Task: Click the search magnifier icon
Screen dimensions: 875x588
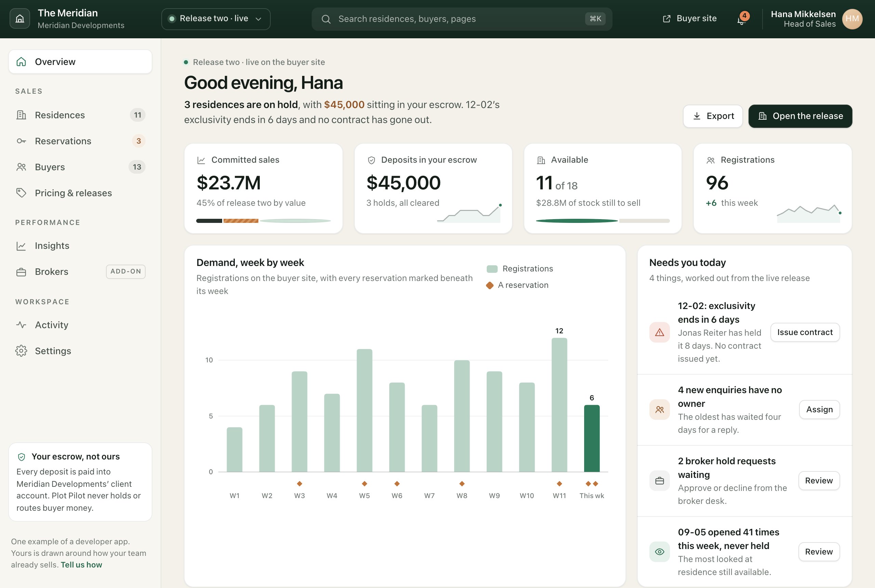Action: 326,19
